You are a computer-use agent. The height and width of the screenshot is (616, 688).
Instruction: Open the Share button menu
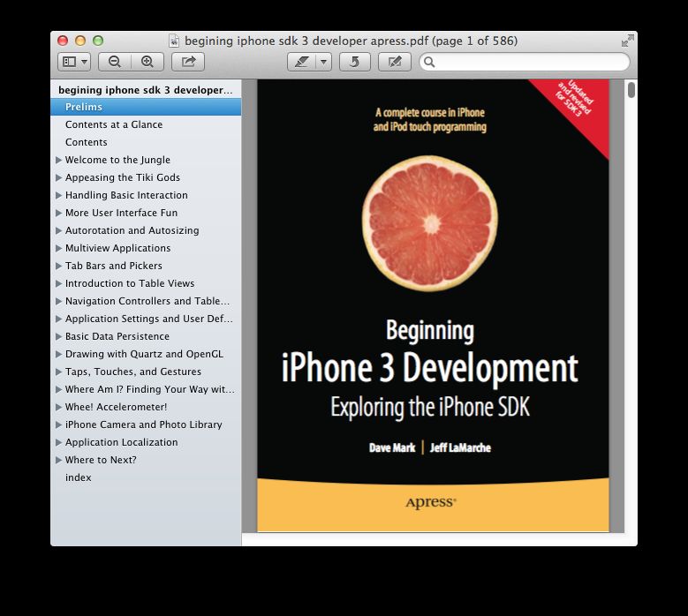pyautogui.click(x=188, y=62)
